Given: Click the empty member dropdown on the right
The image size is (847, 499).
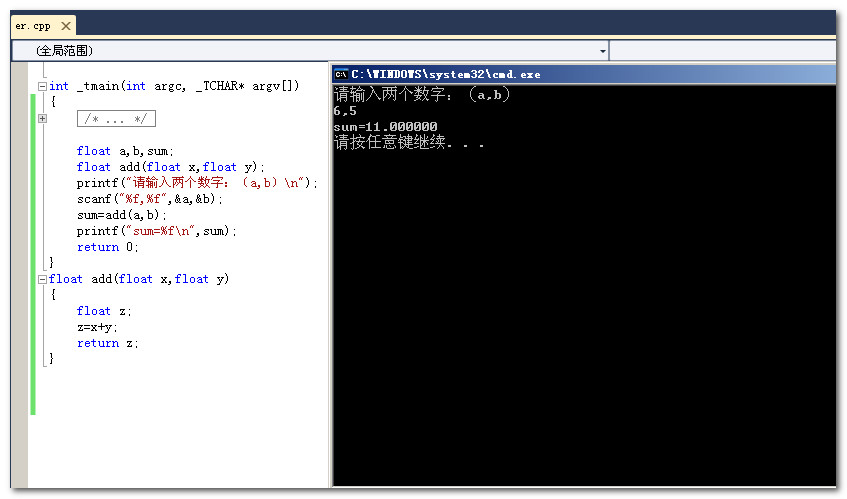Looking at the screenshot, I should pos(723,51).
